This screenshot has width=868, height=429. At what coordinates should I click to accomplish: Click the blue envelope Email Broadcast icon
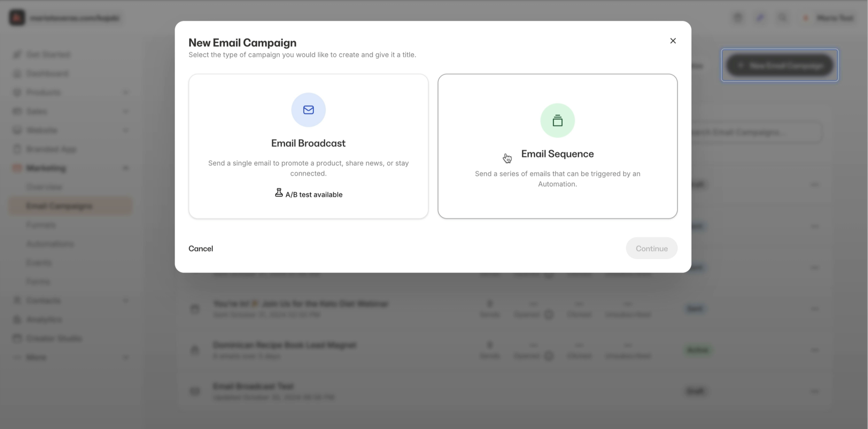(308, 110)
